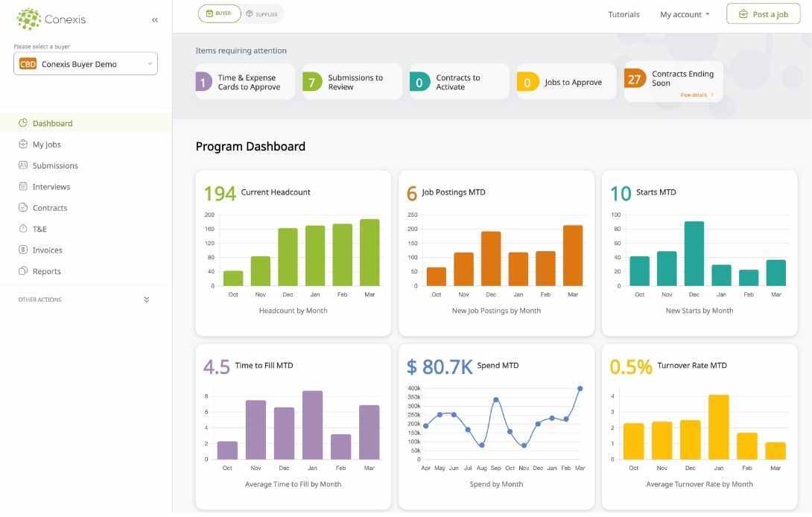Viewport: 812px width, 517px height.
Task: Switch to the Buyer mode toggle
Action: tap(219, 13)
